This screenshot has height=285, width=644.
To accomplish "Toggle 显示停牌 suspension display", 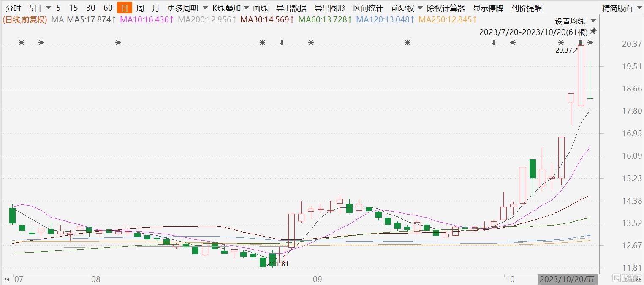I will [488, 8].
